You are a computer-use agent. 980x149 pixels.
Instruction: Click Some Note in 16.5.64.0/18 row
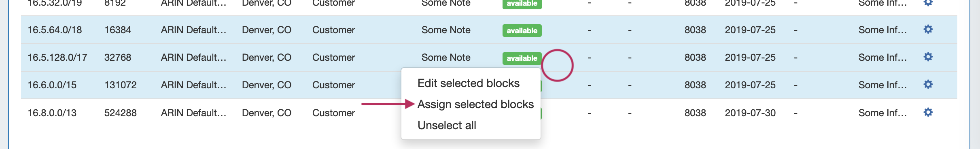pyautogui.click(x=446, y=30)
